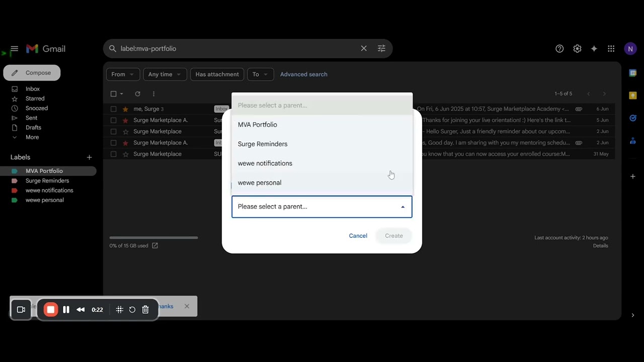Expand the More item in left sidebar
Viewport: 644px width, 362px height.
[x=32, y=137]
